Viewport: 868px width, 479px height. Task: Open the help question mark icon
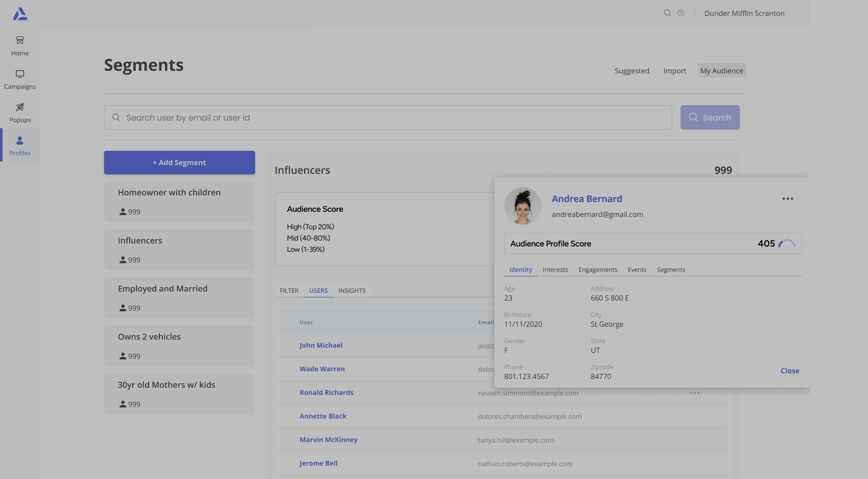[x=680, y=13]
